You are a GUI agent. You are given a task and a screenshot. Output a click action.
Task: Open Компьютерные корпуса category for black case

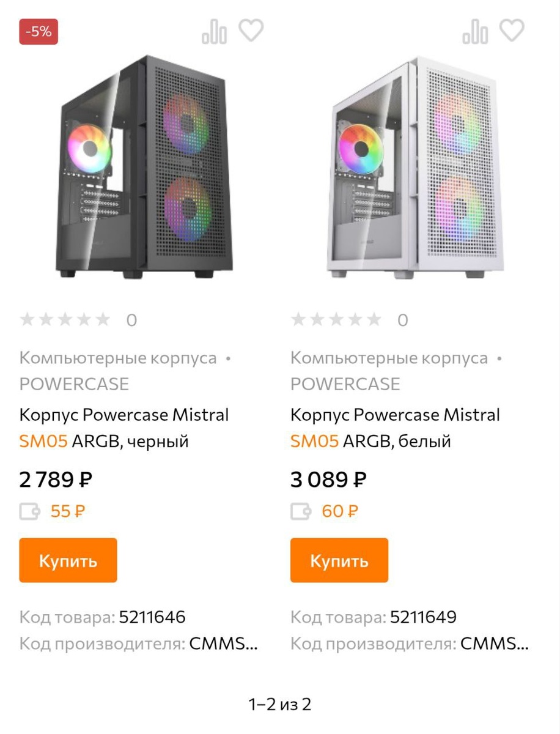click(x=118, y=358)
